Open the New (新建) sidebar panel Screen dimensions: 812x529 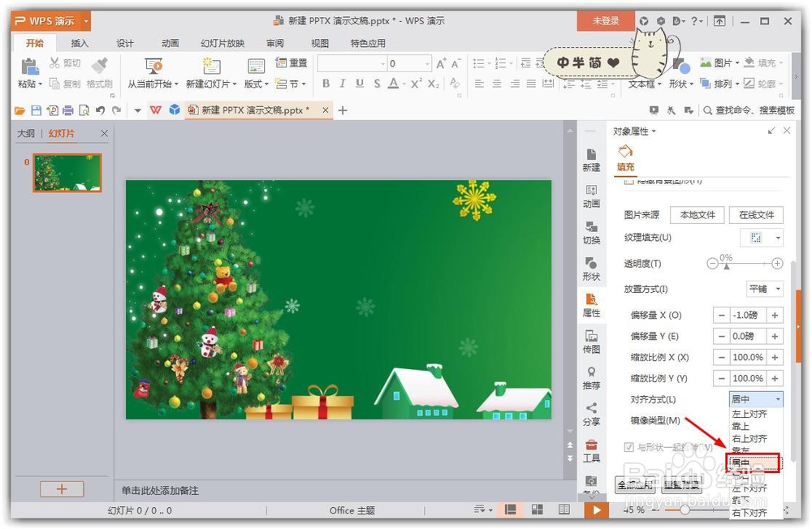tap(591, 160)
